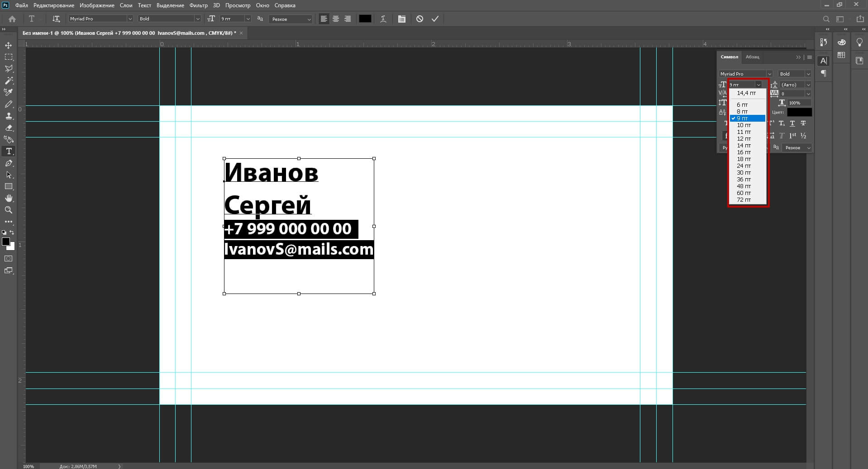Image resolution: width=868 pixels, height=469 pixels.
Task: Choose 12 пт font size
Action: coord(748,138)
